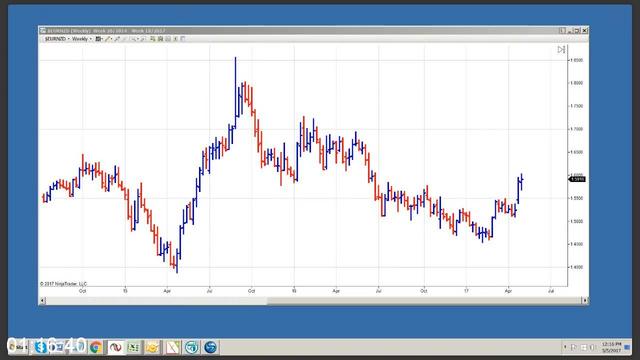Viewport: 640px width, 360px height.
Task: Maximize the chart window
Action: click(x=577, y=31)
